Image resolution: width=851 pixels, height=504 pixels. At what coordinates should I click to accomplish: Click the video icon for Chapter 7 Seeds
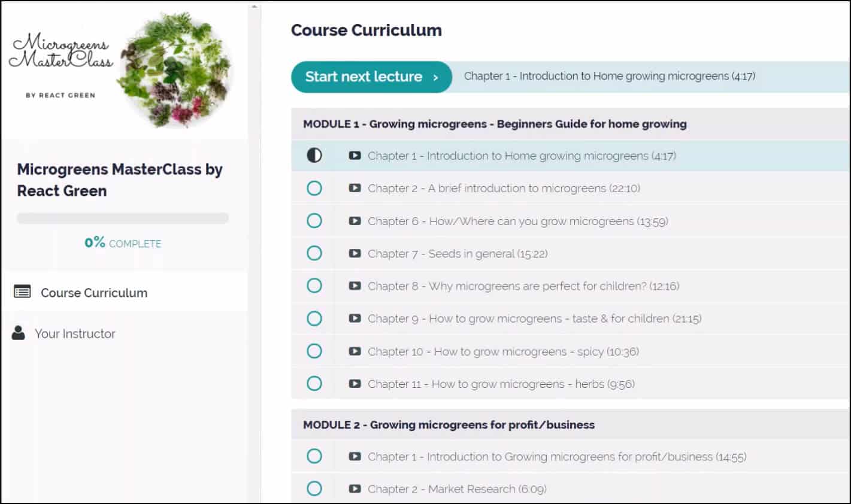click(355, 253)
